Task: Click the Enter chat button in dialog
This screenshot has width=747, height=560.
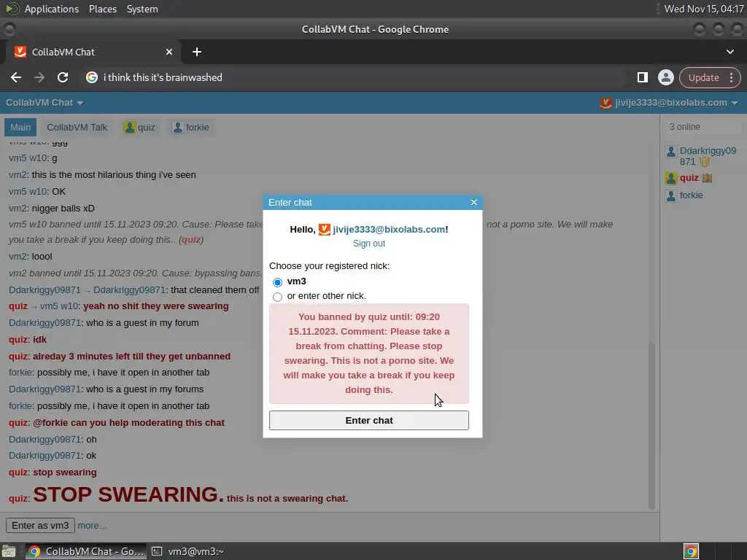Action: (x=368, y=421)
